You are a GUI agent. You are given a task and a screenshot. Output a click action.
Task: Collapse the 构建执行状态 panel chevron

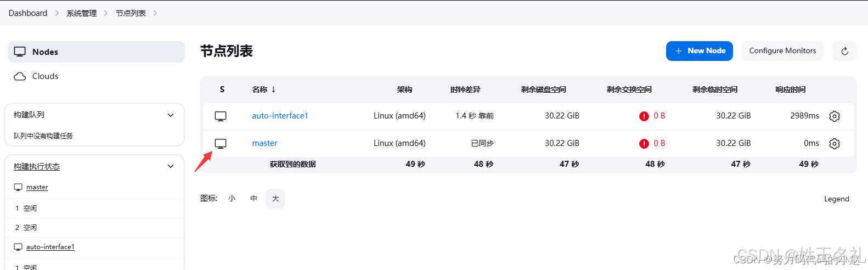[171, 166]
